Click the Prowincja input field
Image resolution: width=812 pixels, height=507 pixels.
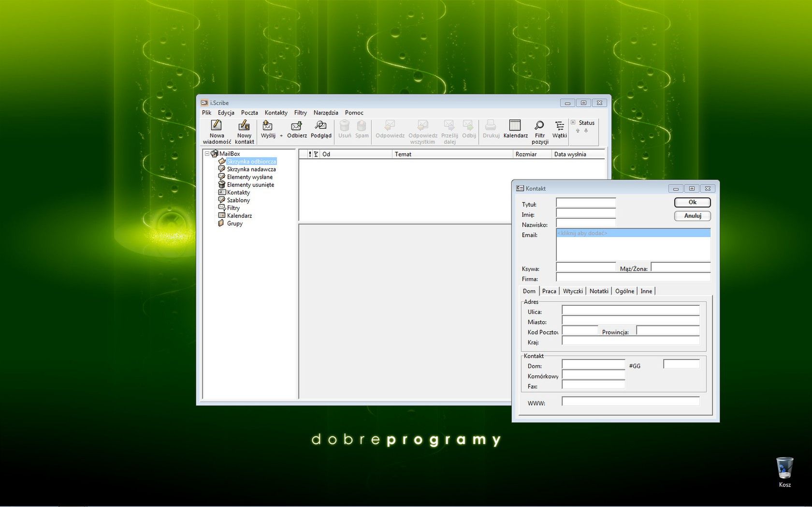tap(668, 330)
